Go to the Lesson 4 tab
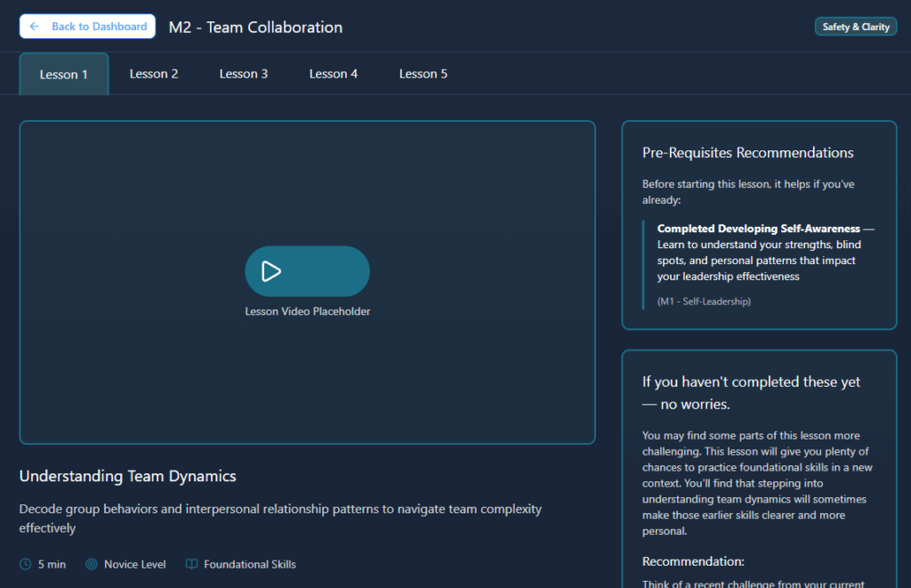The width and height of the screenshot is (911, 588). pyautogui.click(x=334, y=74)
